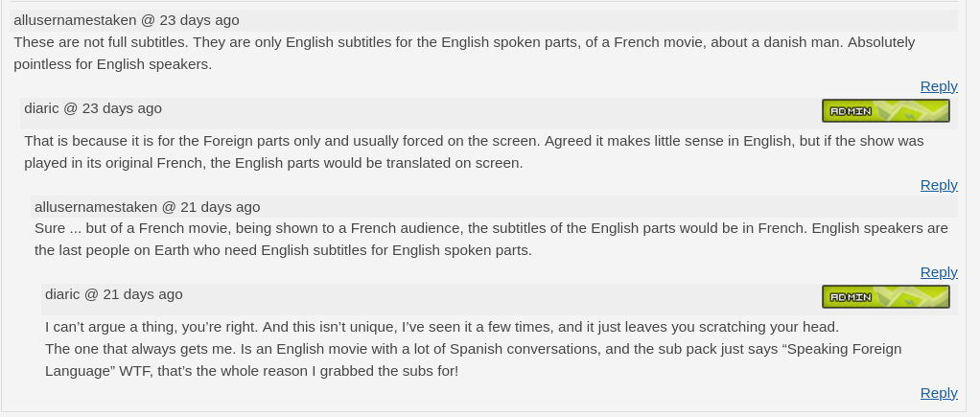Click username diaric on the 21-days-ago comment
Image resolution: width=980 pixels, height=417 pixels.
(62, 294)
